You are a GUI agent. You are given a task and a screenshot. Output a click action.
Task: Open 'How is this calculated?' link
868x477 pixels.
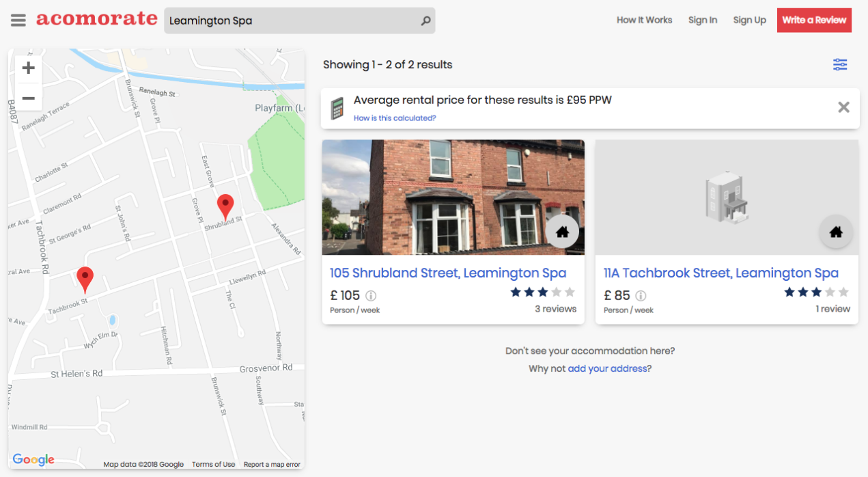(x=395, y=118)
